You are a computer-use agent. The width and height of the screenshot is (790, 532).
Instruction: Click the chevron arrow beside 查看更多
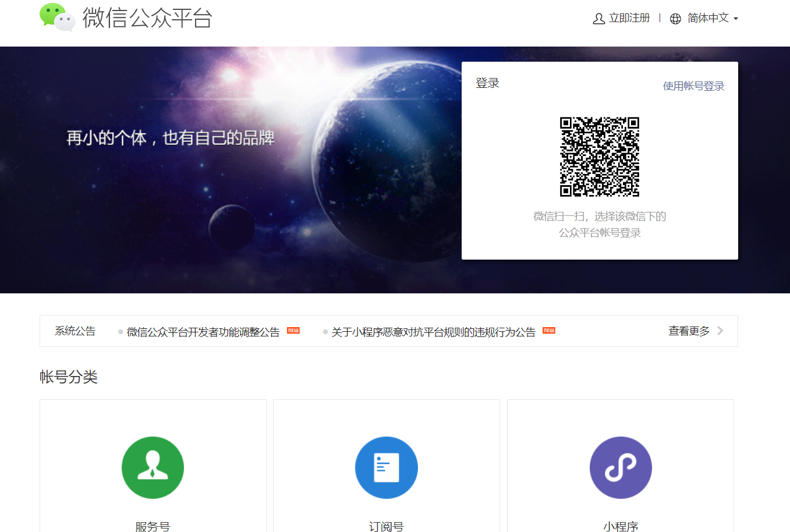[721, 331]
